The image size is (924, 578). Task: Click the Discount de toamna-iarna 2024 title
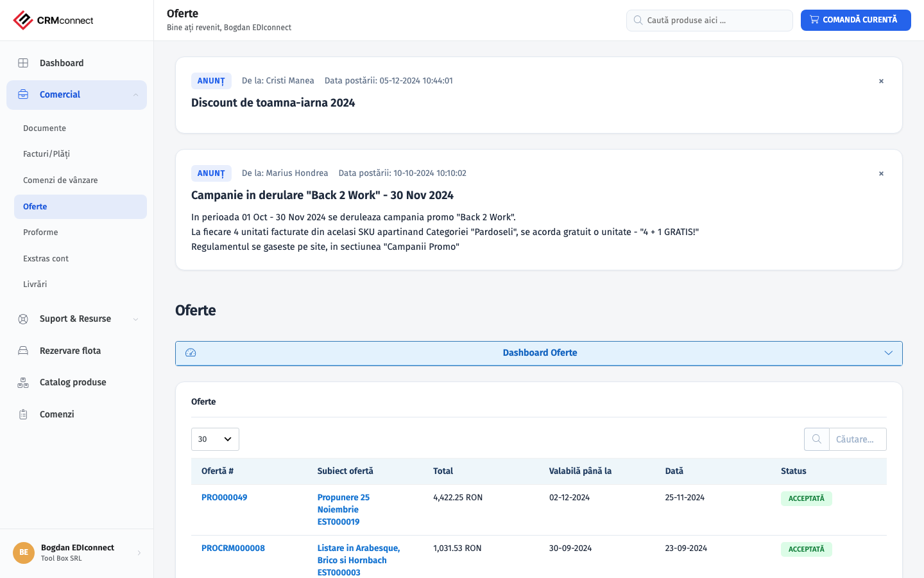tap(273, 103)
